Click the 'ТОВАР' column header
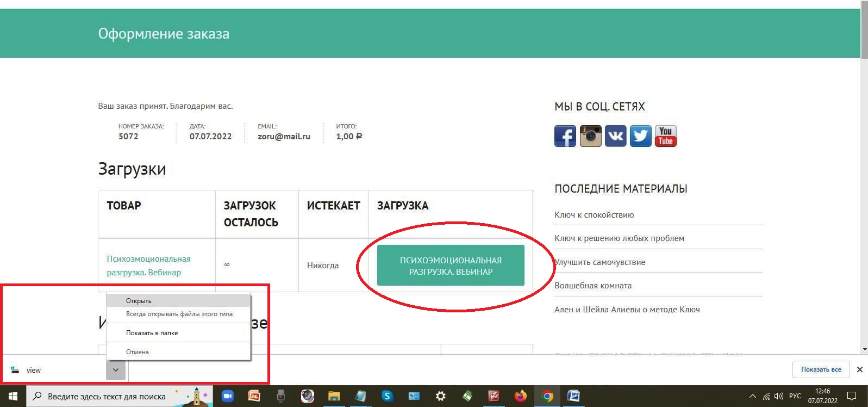868x407 pixels. 124,206
